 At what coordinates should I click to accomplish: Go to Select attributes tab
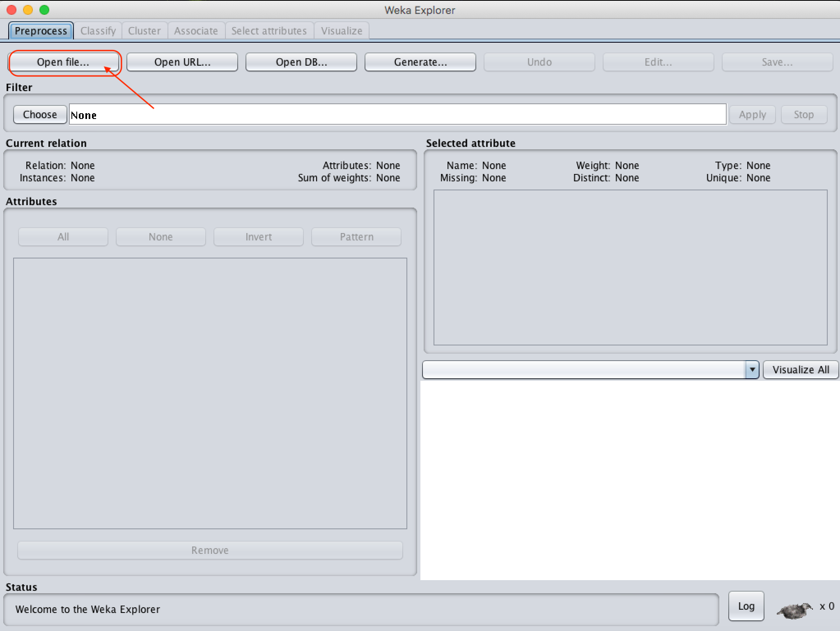tap(269, 31)
